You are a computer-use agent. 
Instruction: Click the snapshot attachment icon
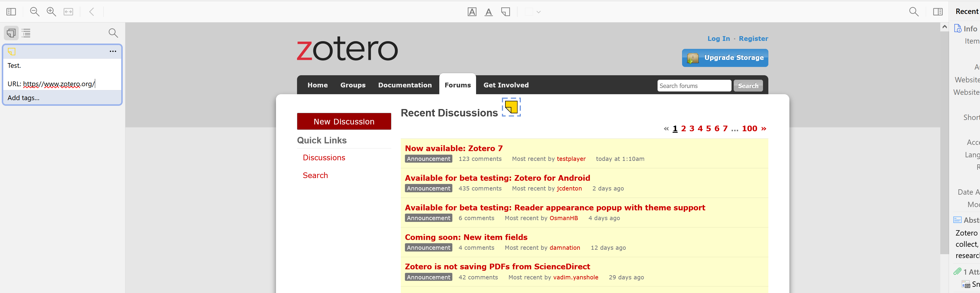tap(965, 284)
